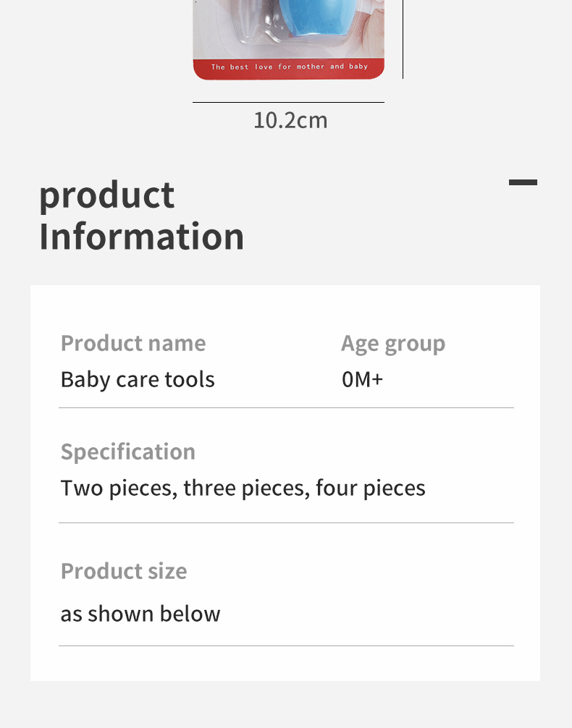Select the "Product size" field label
The image size is (572, 728).
[x=124, y=572]
